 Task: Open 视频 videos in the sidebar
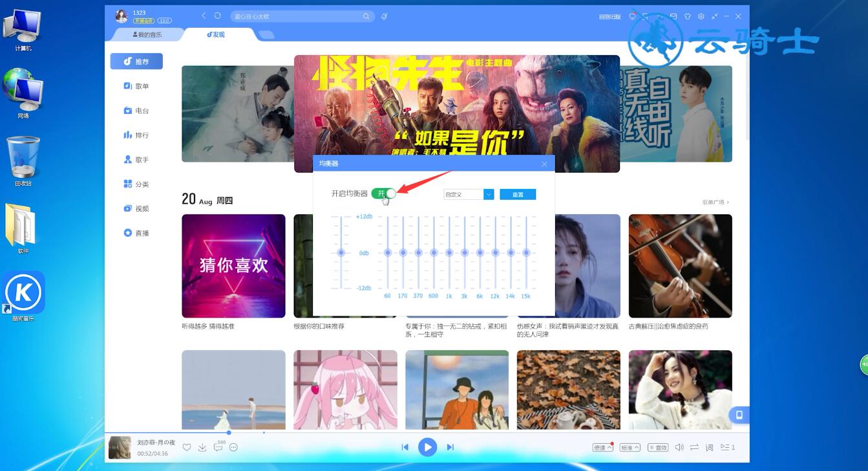click(x=136, y=208)
